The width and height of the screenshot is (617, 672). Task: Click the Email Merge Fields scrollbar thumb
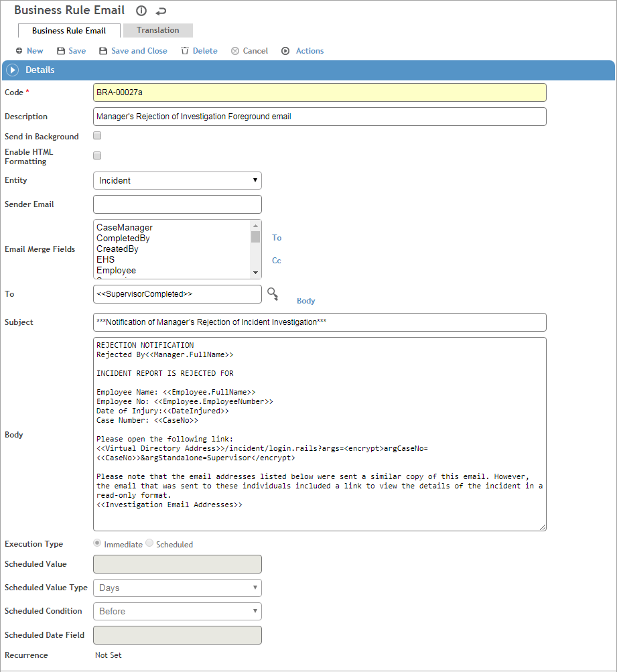tap(256, 237)
